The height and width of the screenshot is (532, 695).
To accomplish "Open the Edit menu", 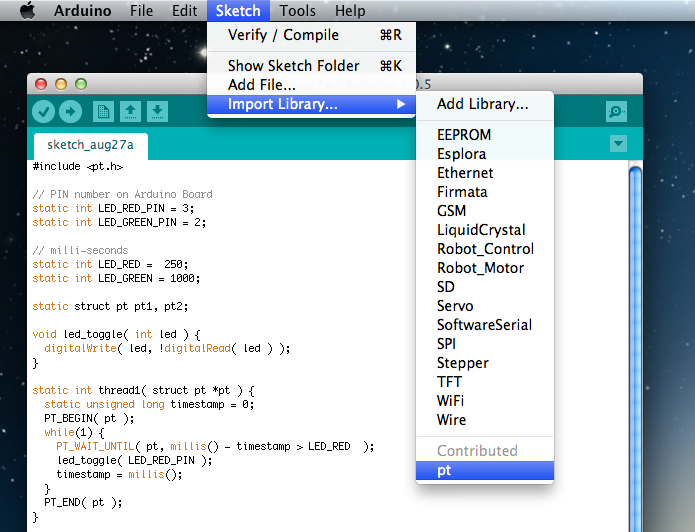I will point(184,10).
